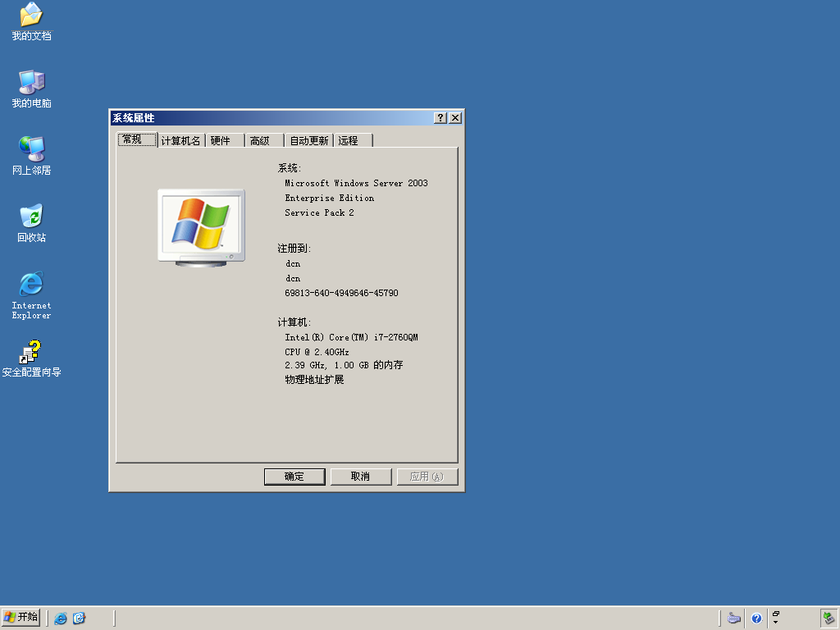Click the help question mark title button

pyautogui.click(x=441, y=118)
